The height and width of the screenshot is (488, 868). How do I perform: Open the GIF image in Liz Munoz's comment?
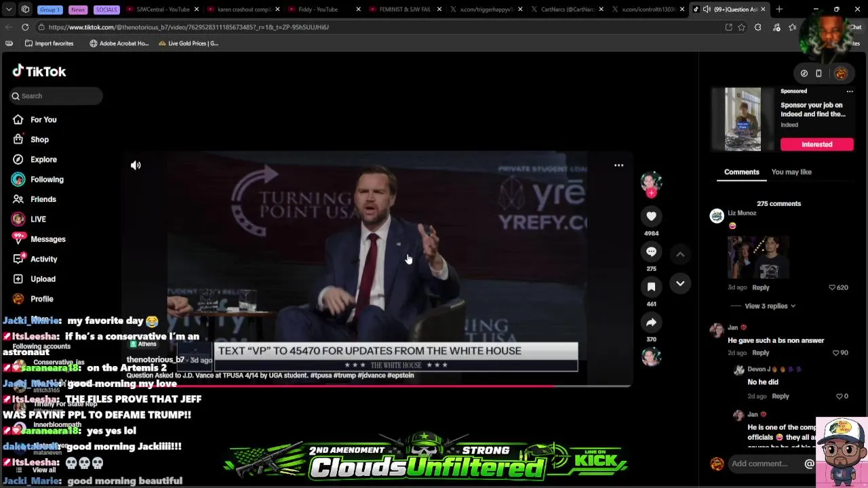(x=758, y=258)
